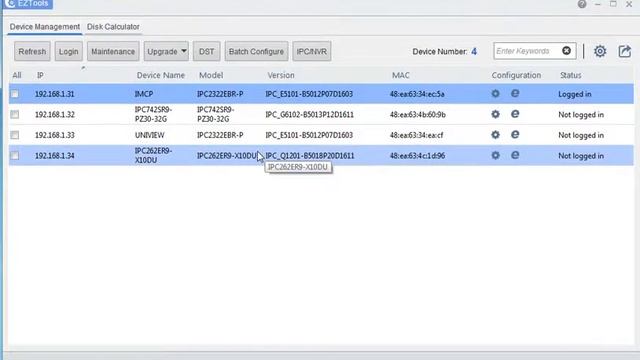
Task: Check the box for 192.168.1.32
Action: [x=15, y=114]
